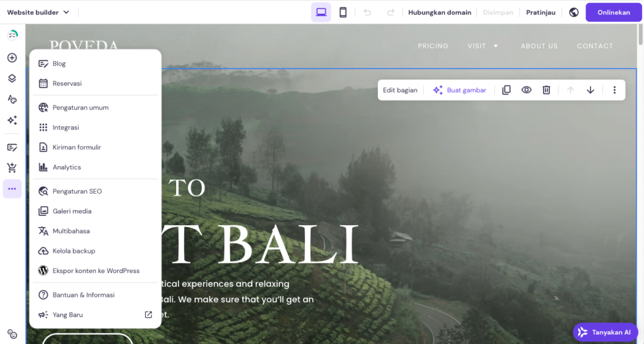
Task: Click the Buat gambar sparkle icon
Action: point(438,90)
